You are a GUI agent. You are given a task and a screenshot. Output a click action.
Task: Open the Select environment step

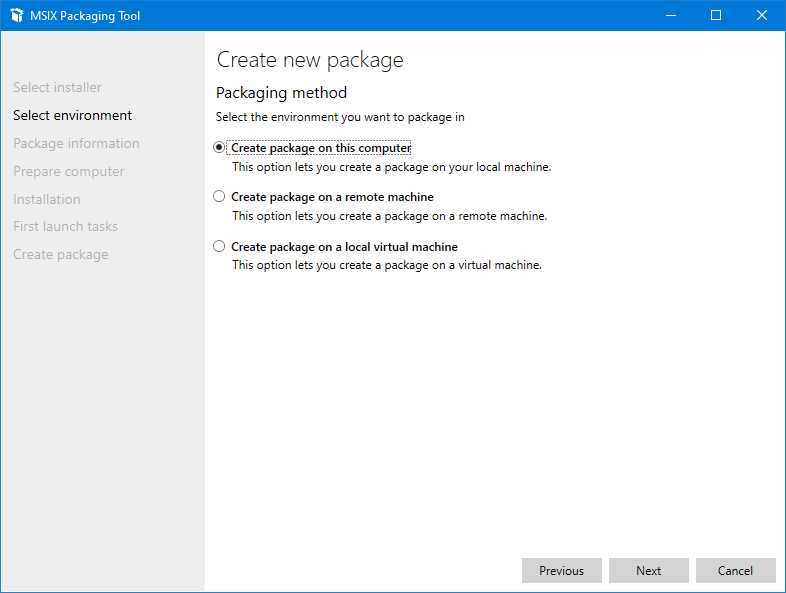(x=73, y=115)
